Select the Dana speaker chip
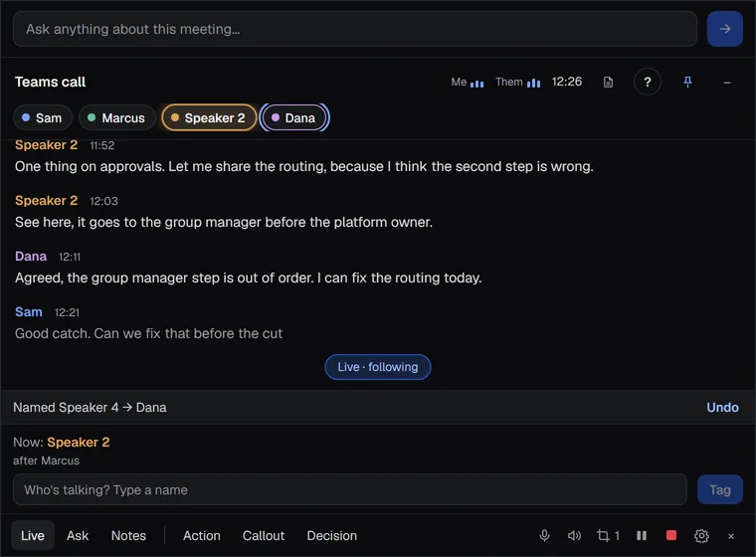This screenshot has height=557, width=756. [294, 117]
